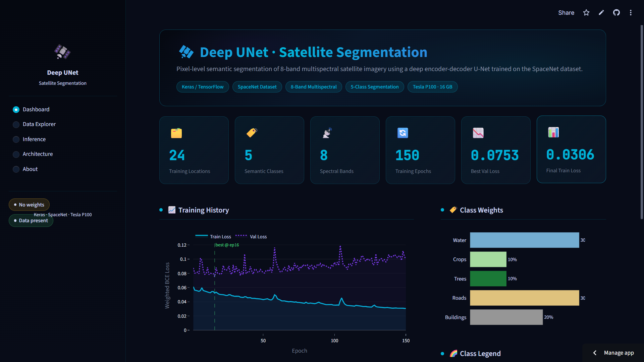
Task: Click the SpaceNet Dataset tag
Action: coord(257,87)
